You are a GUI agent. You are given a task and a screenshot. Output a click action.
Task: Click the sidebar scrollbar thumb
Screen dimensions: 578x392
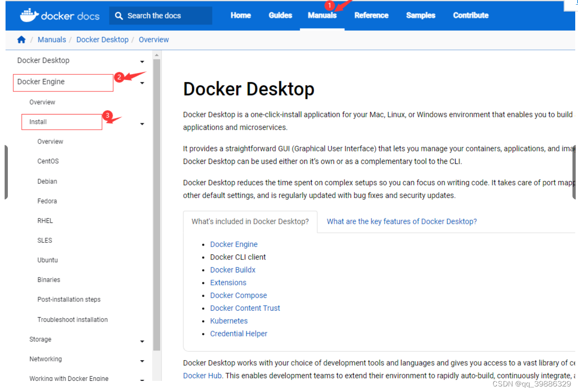click(x=157, y=205)
